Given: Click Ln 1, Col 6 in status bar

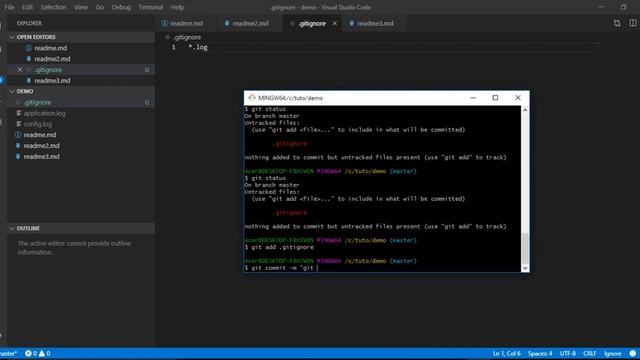Looking at the screenshot, I should [507, 353].
